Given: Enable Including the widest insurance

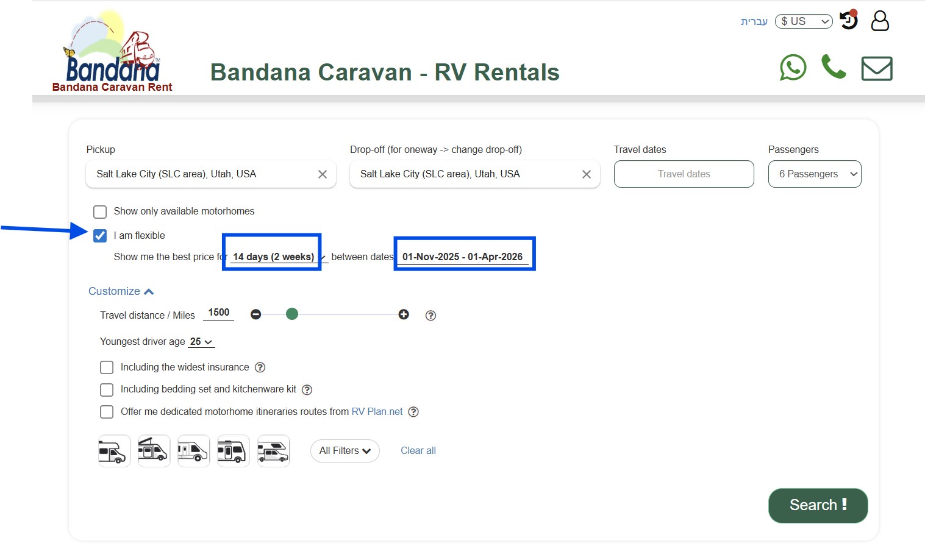Looking at the screenshot, I should [107, 367].
